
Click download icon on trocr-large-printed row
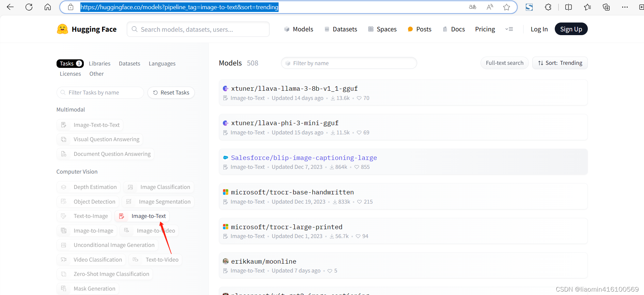(332, 236)
